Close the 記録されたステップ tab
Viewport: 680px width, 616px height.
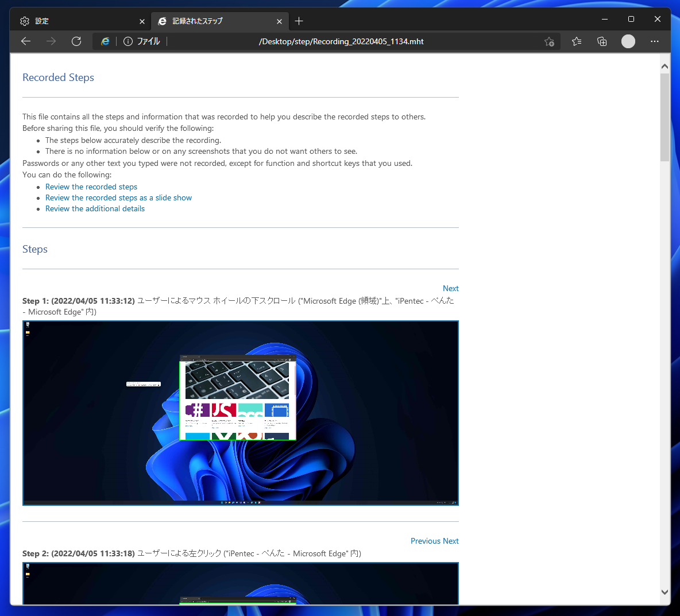pyautogui.click(x=279, y=21)
